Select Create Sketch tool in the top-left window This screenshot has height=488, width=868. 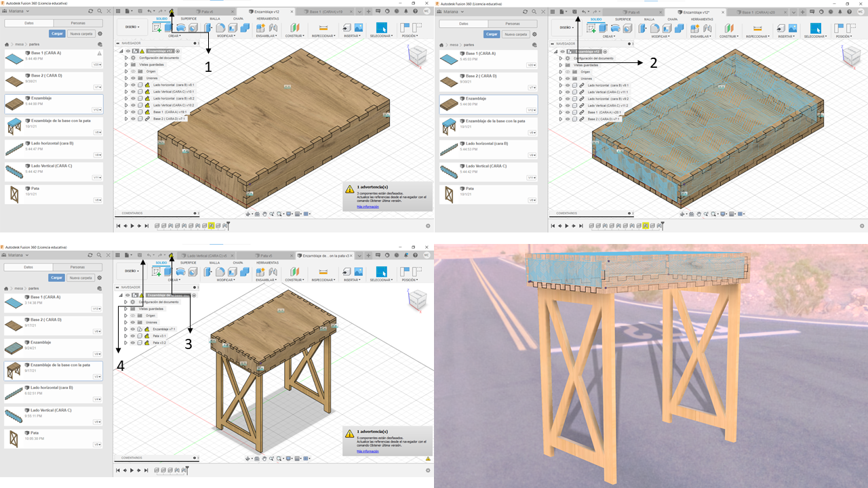pos(157,28)
